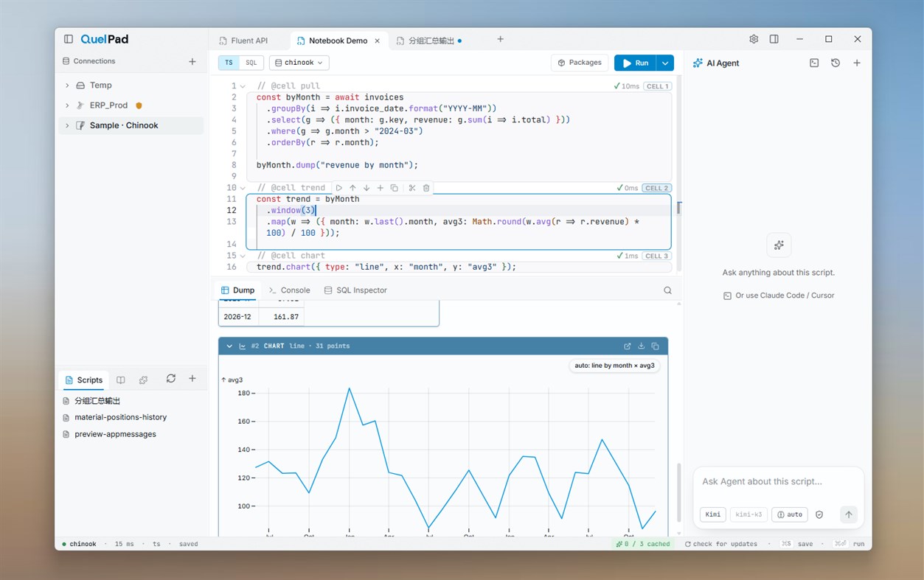The width and height of the screenshot is (924, 580).
Task: Expand the Run button dropdown arrow
Action: pos(665,63)
